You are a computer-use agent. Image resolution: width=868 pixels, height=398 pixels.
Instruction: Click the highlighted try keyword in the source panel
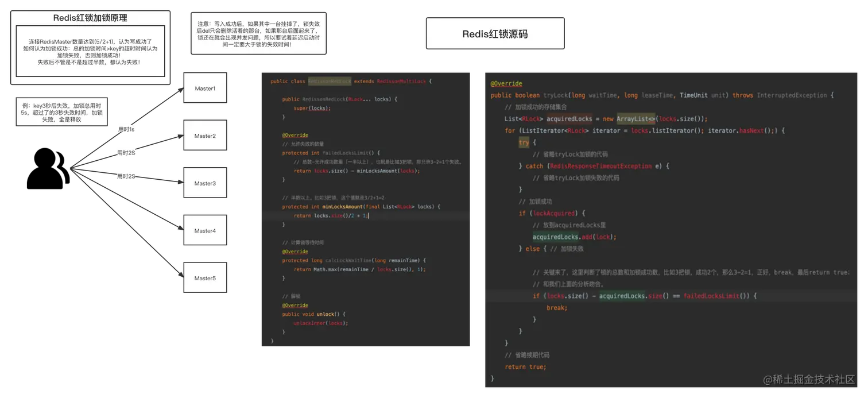point(524,142)
